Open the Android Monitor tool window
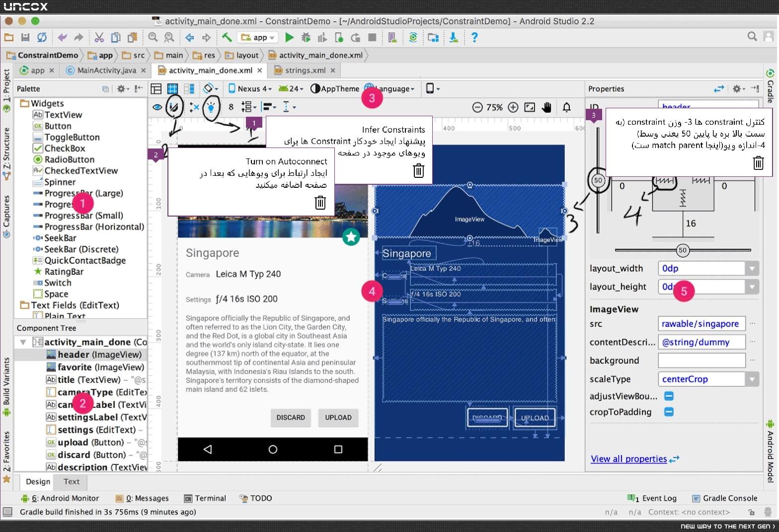This screenshot has height=532, width=779. click(60, 498)
